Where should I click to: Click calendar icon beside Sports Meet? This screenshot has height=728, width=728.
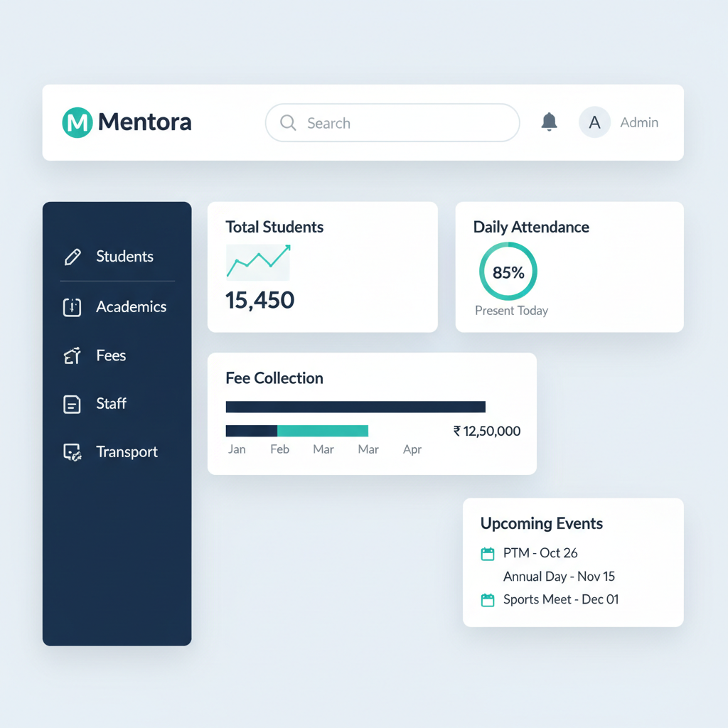pos(488,600)
